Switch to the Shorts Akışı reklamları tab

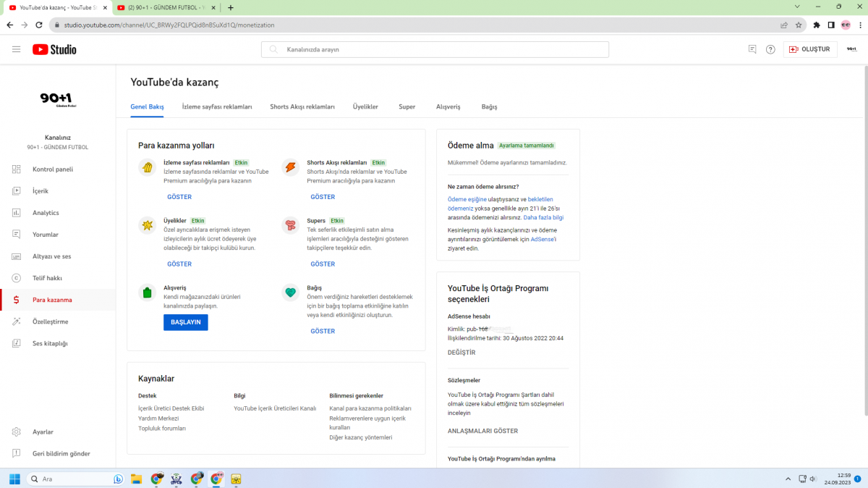(302, 106)
